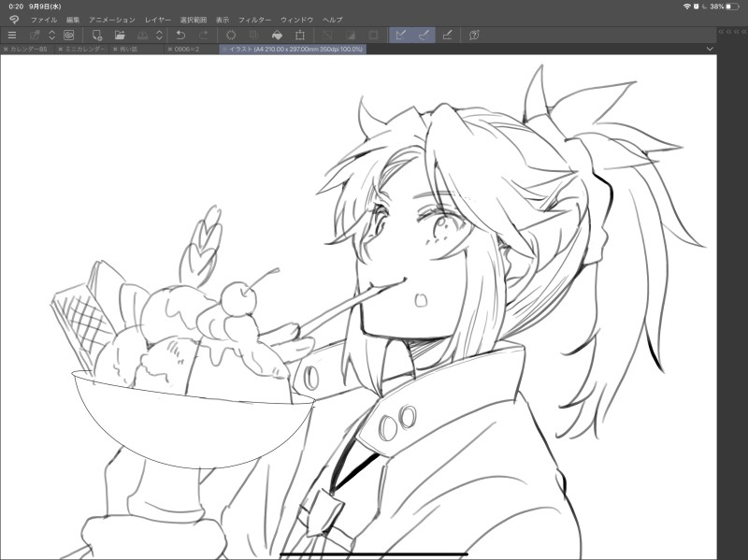Open the フィルター menu
Viewport: 748px width, 560px height.
pyautogui.click(x=254, y=20)
